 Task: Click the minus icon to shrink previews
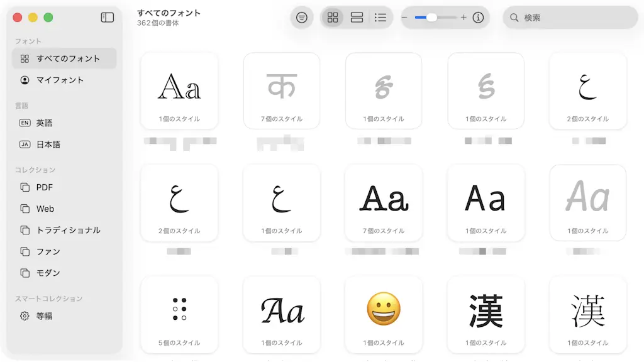(404, 18)
